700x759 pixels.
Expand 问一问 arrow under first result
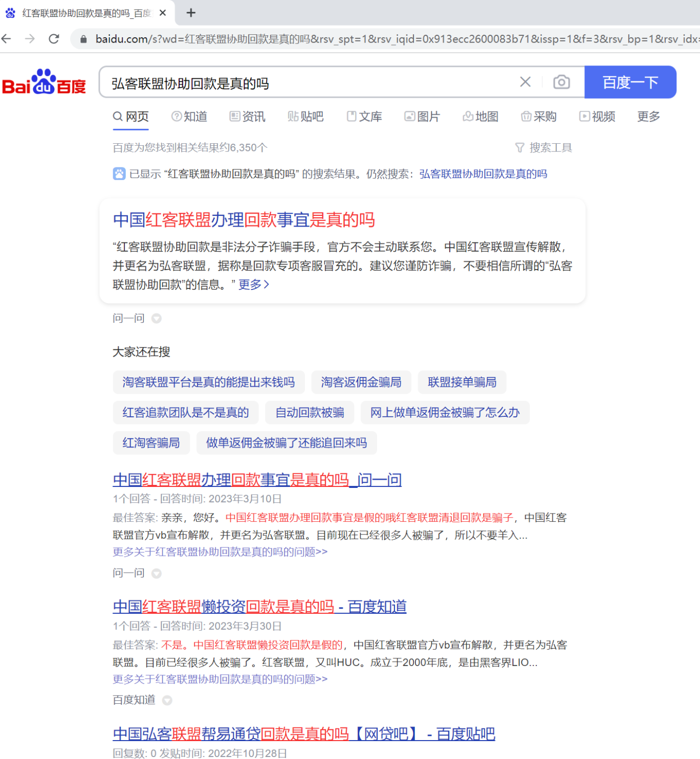click(x=157, y=573)
